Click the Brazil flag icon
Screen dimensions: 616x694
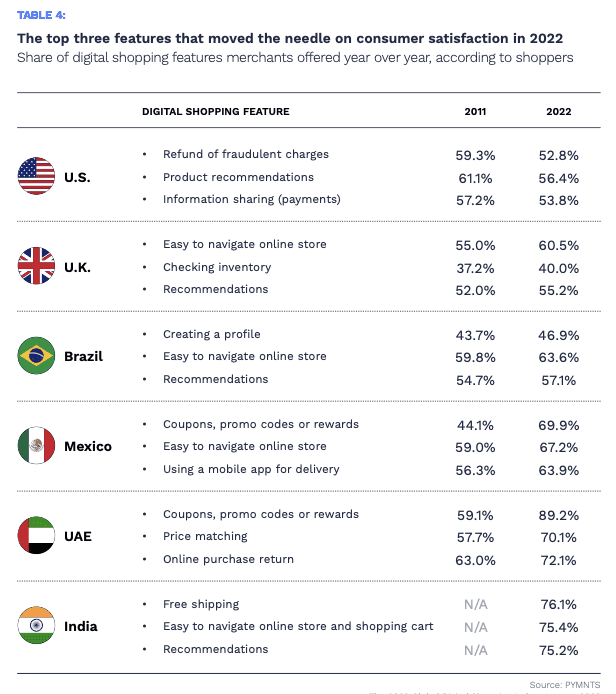pos(36,357)
